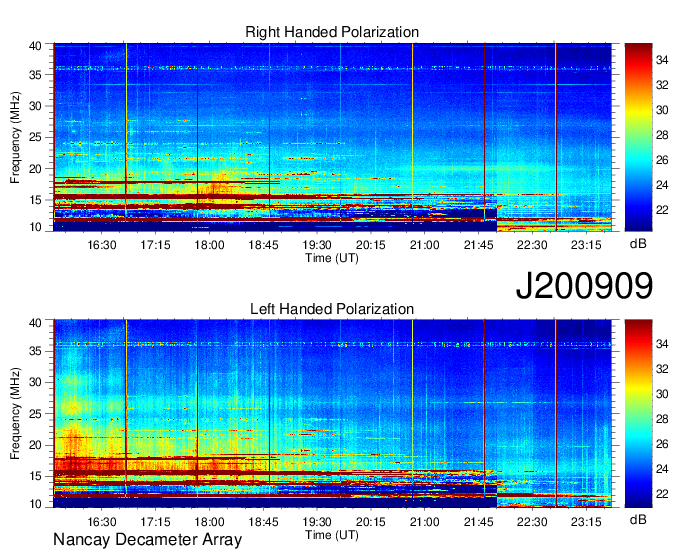Click the "dB" label under bottom color bar
This screenshot has height=552, width=680.
(638, 519)
